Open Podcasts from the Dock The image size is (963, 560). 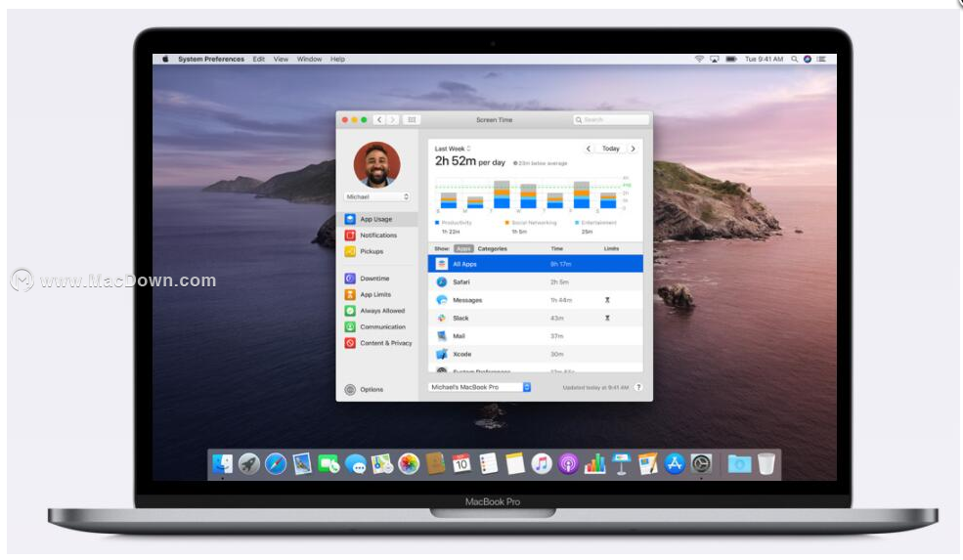[x=568, y=464]
